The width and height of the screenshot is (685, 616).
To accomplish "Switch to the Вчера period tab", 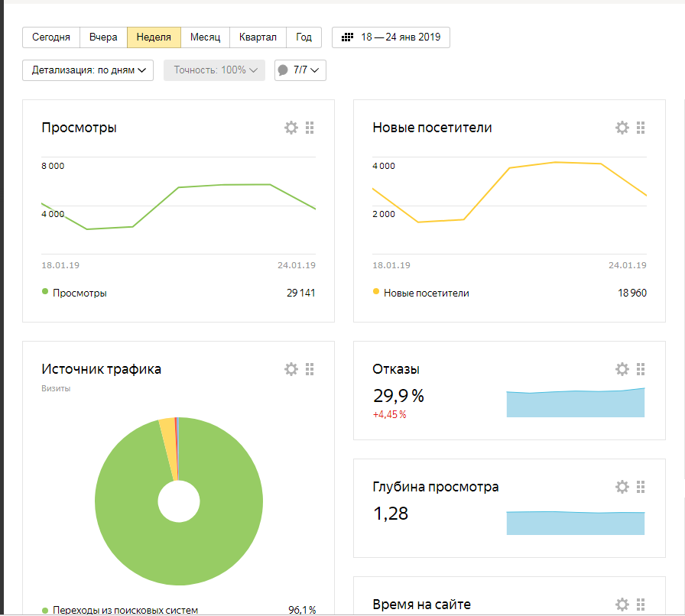I will [103, 37].
